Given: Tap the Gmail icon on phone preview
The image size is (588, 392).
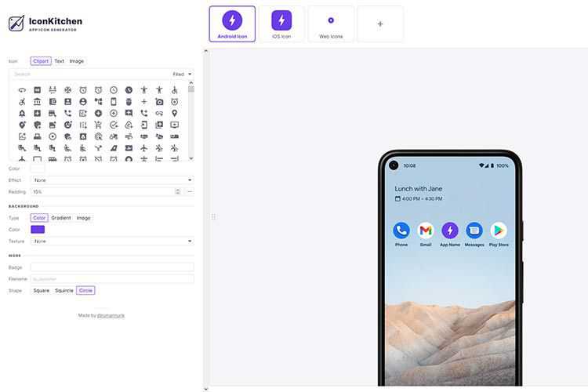Looking at the screenshot, I should 425,230.
